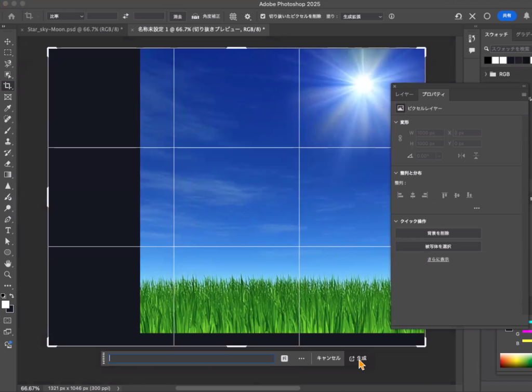Click the 背景を削除 button

click(438, 233)
